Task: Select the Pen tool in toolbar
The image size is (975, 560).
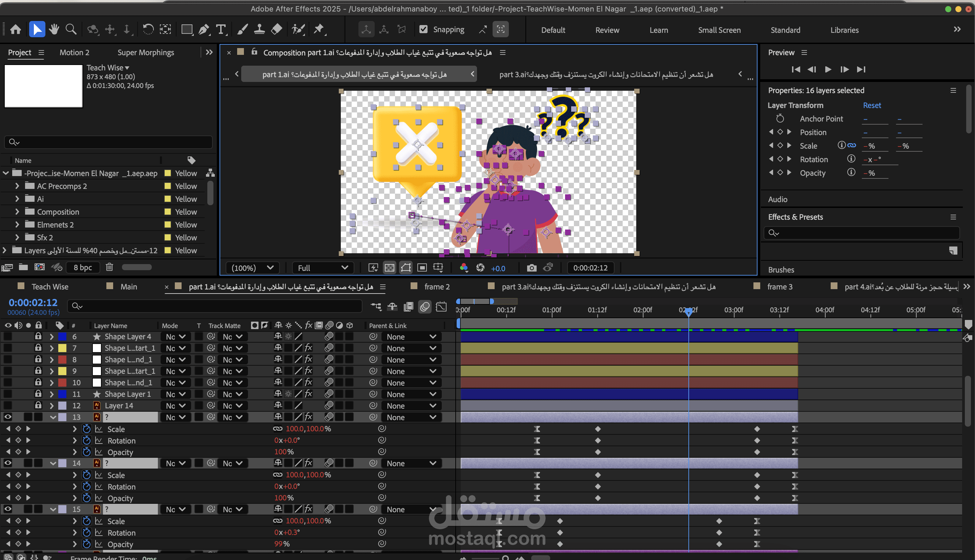Action: pos(204,29)
